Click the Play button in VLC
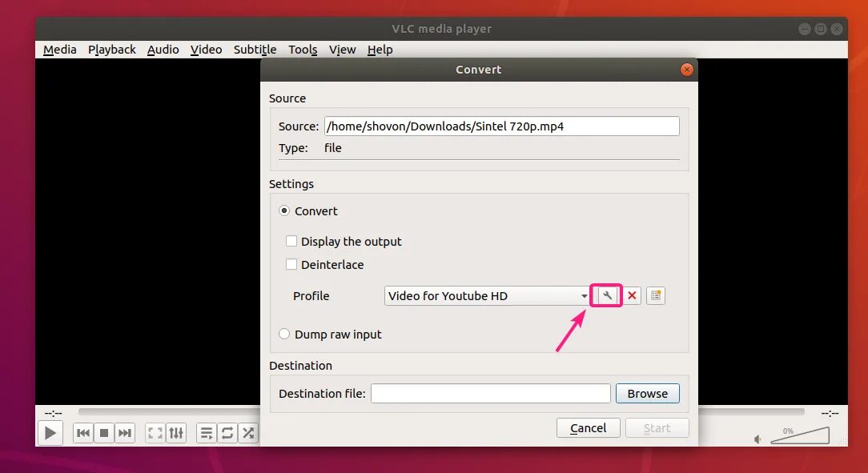 tap(50, 433)
